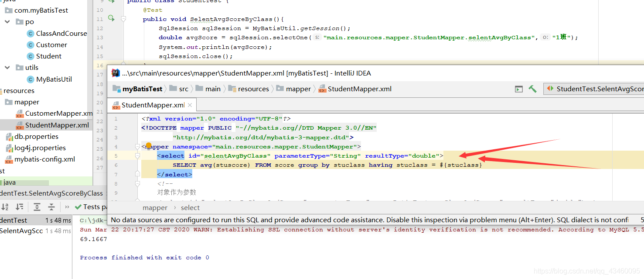644x279 pixels.
Task: Select db.properties in project tree
Action: pyautogui.click(x=36, y=137)
